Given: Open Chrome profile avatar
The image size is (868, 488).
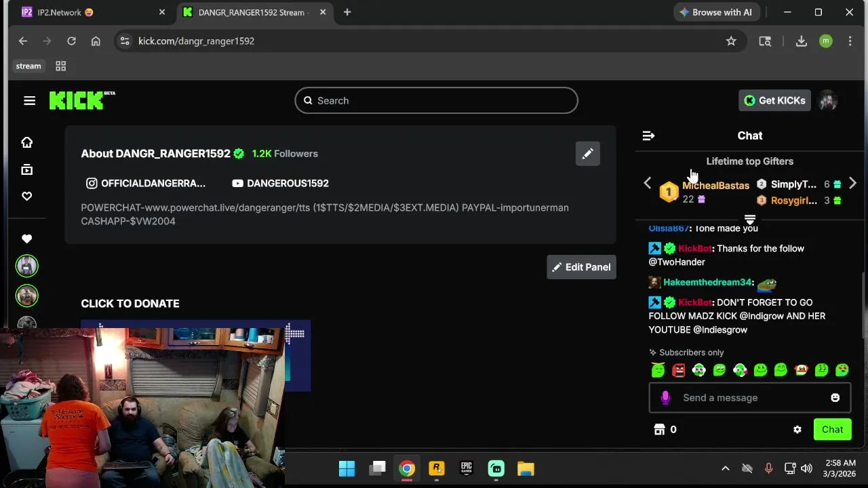Looking at the screenshot, I should click(x=825, y=41).
